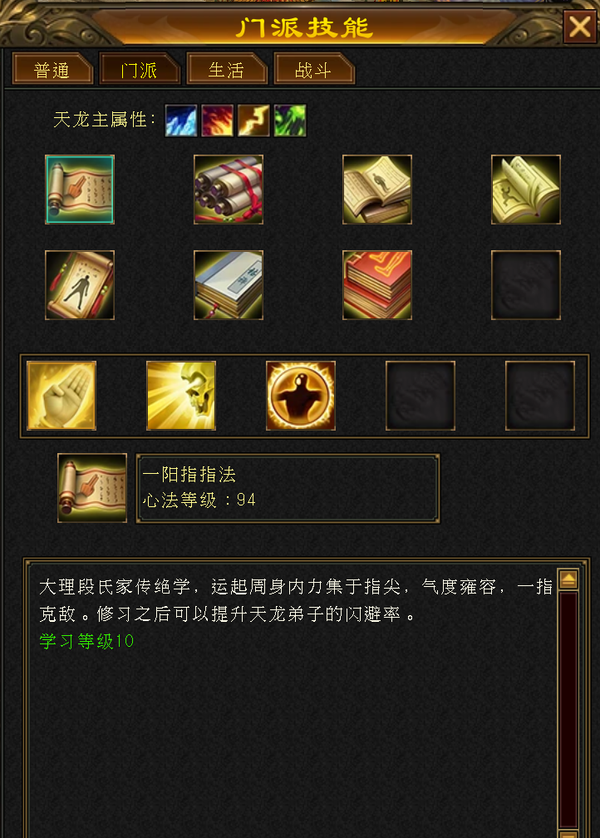This screenshot has width=600, height=838.
Task: Switch to the 门派 tab
Action: click(139, 69)
